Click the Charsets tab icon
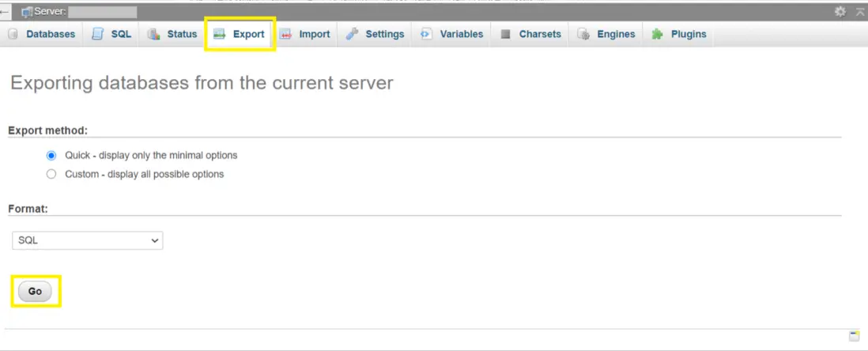Viewport: 868px width, 351px height. pyautogui.click(x=506, y=34)
